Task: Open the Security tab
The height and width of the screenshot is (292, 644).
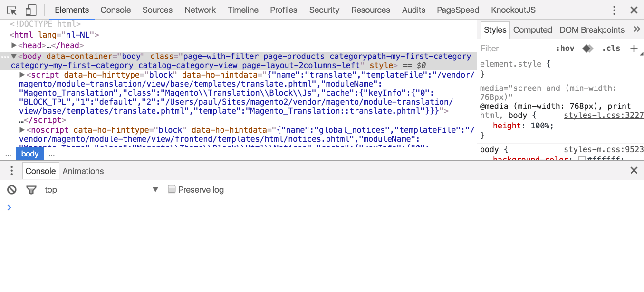Action: coord(324,10)
